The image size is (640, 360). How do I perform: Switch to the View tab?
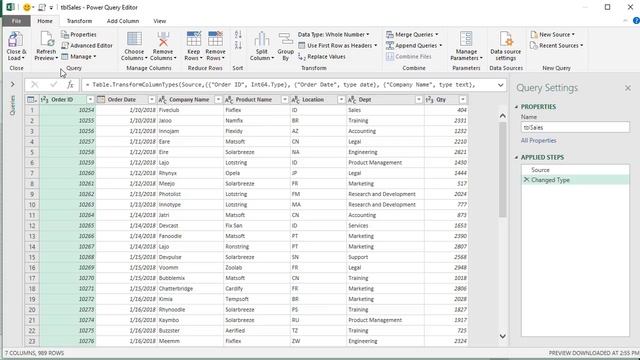tap(160, 21)
